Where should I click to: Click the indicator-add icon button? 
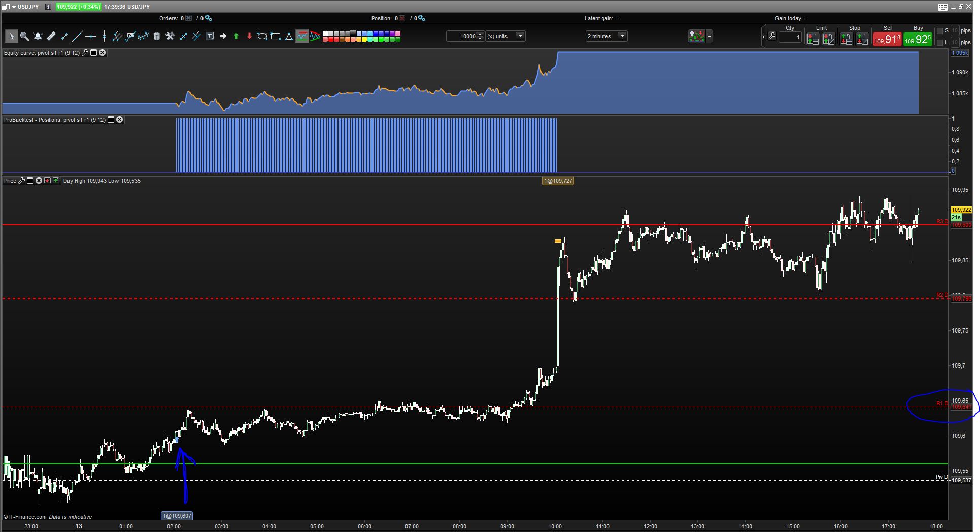coord(697,36)
